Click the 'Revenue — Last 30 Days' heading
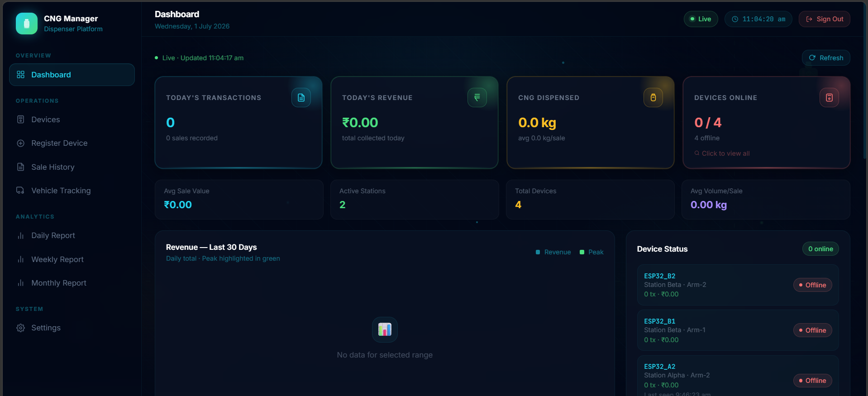 point(211,247)
